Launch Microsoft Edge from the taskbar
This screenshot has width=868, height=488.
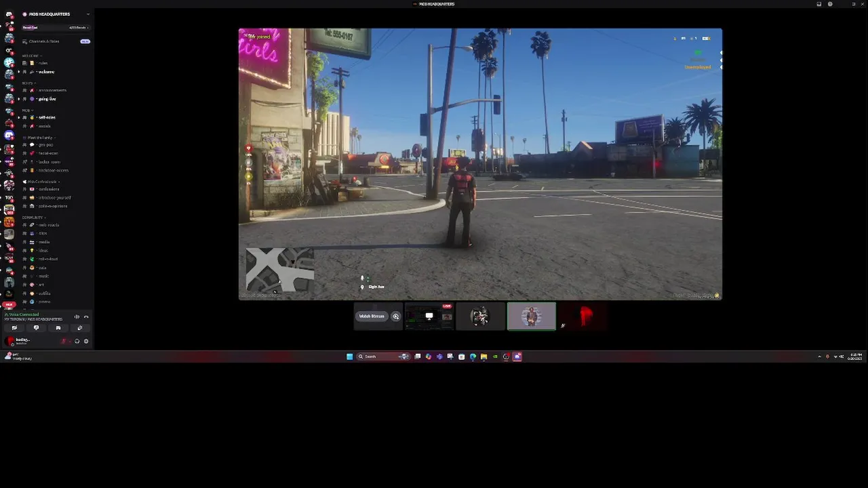click(473, 357)
